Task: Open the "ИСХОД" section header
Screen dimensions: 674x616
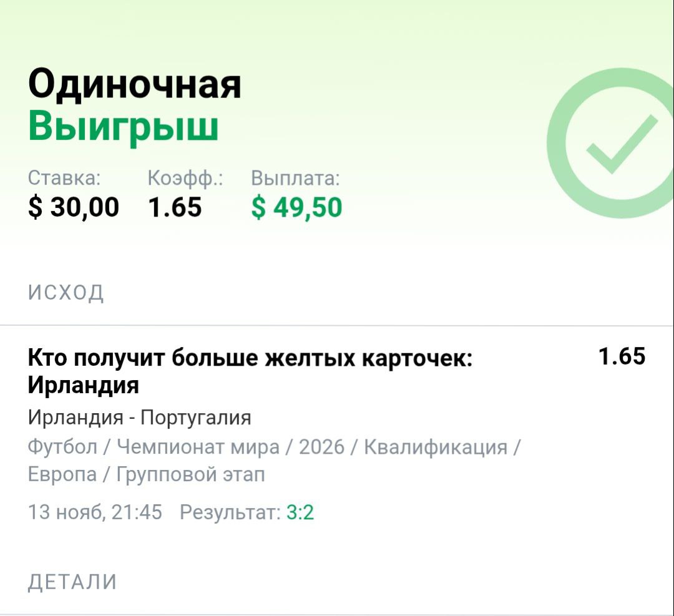Action: (x=66, y=292)
